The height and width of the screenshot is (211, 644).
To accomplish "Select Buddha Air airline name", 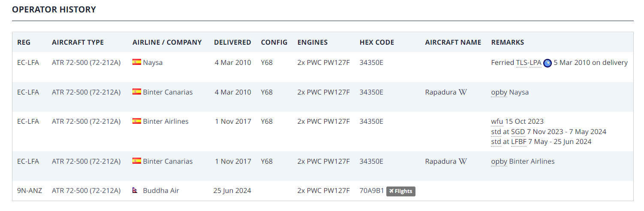I will [161, 191].
